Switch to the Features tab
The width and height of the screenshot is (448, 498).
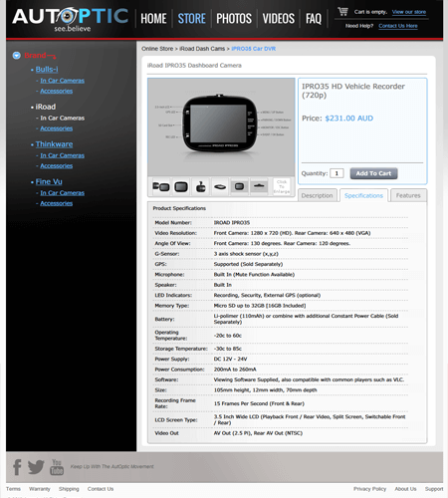[408, 195]
